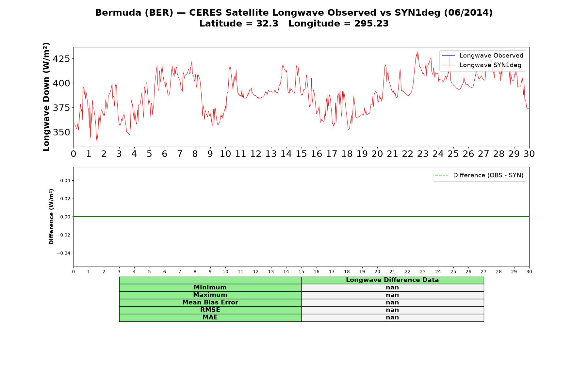The image size is (588, 392).
Task: Click the nan value beside Minimum
Action: pyautogui.click(x=392, y=287)
